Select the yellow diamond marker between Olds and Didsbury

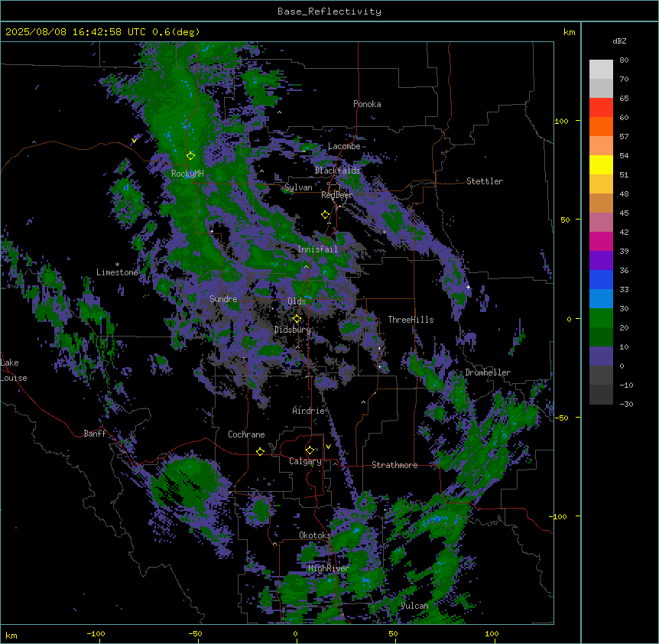297,319
